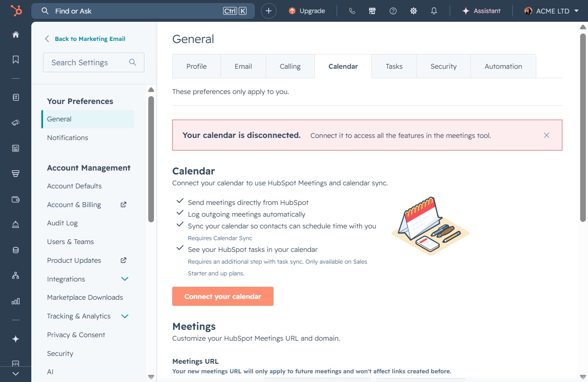Click the plus create button in top bar
Viewport: 588px width, 382px height.
point(269,11)
